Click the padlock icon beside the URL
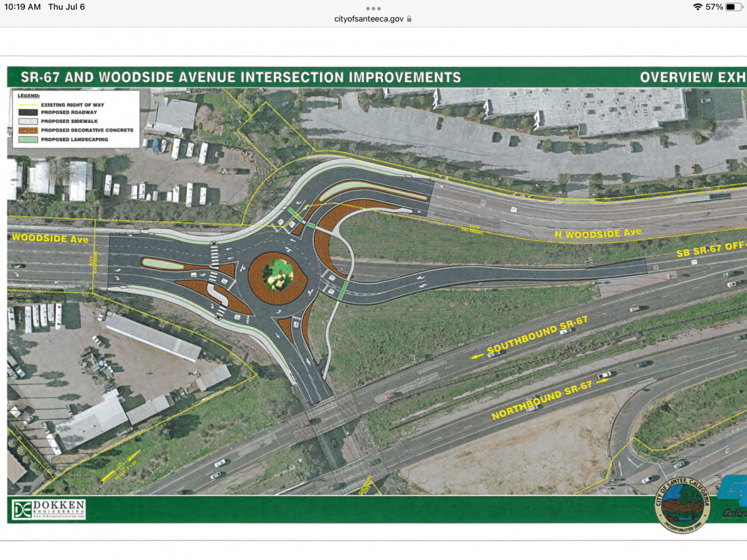 tap(409, 19)
